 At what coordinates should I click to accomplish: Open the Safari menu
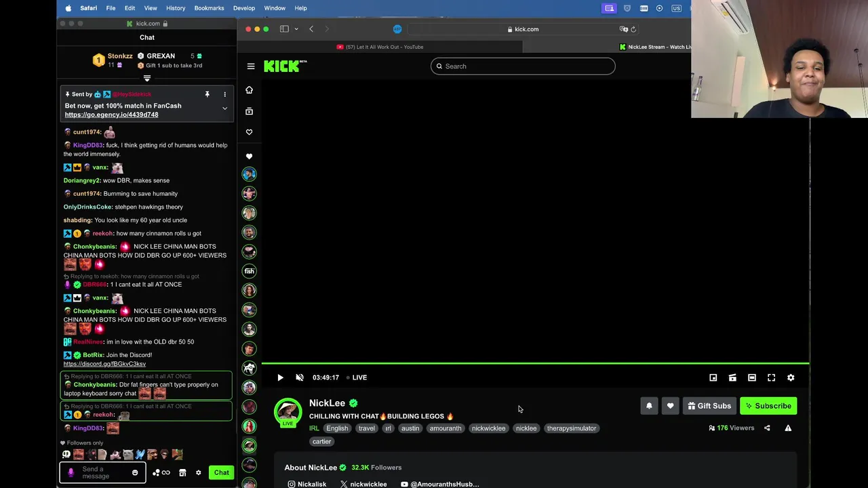[88, 8]
